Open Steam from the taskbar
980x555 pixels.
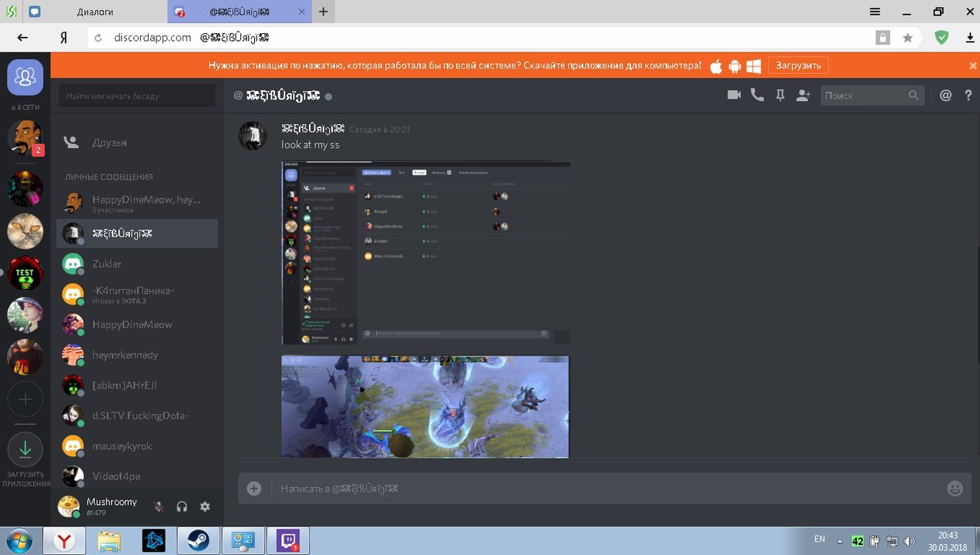coord(198,540)
